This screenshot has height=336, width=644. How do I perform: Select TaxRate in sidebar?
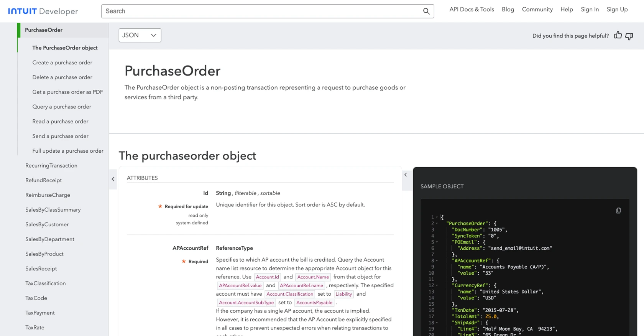pos(35,328)
